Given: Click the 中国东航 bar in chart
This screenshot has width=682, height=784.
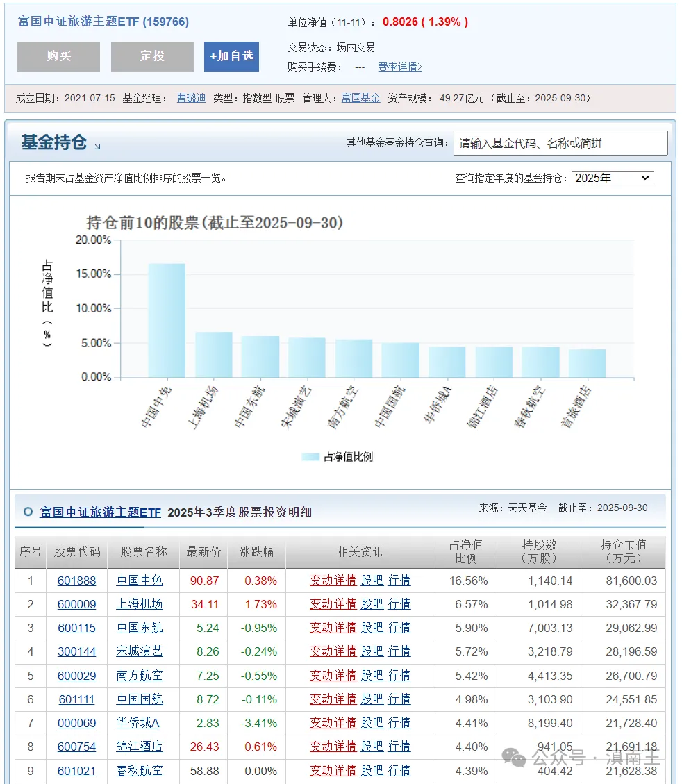Looking at the screenshot, I should (260, 357).
